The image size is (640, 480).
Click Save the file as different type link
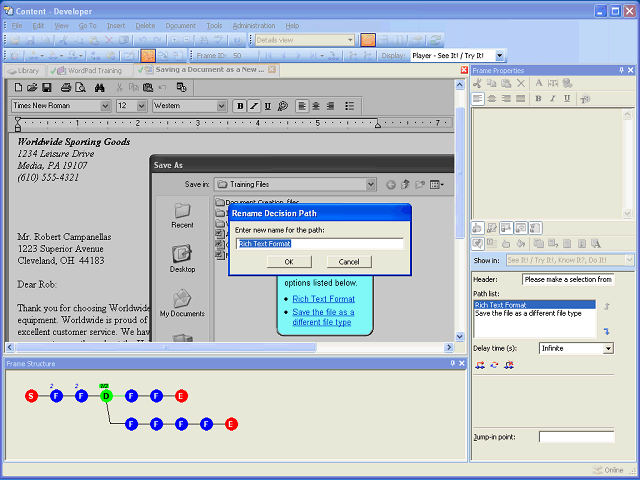pyautogui.click(x=323, y=317)
